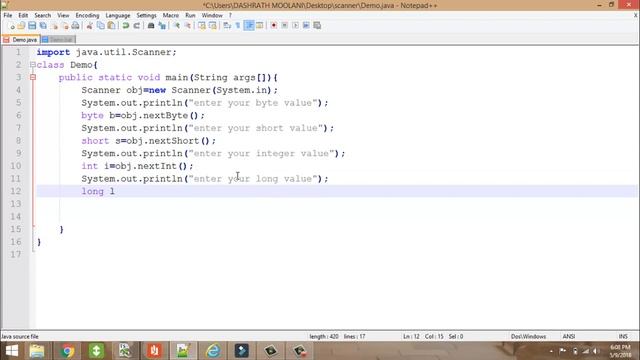This screenshot has width=640, height=360.
Task: Click the Paste toolbar icon
Action: (111, 26)
